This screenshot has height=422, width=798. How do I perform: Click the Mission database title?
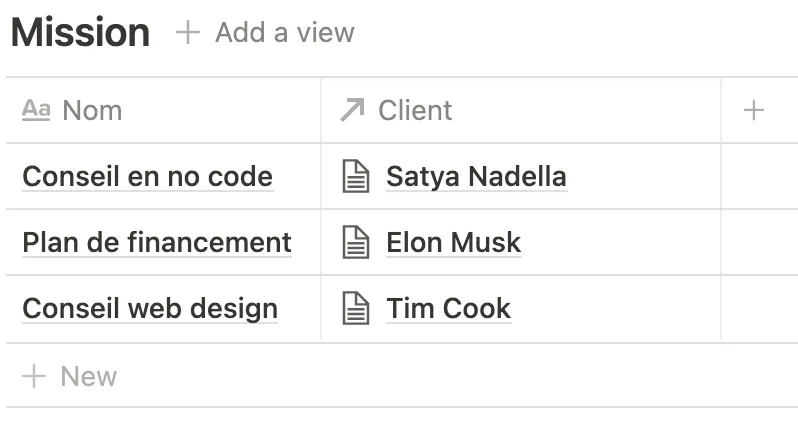[80, 33]
